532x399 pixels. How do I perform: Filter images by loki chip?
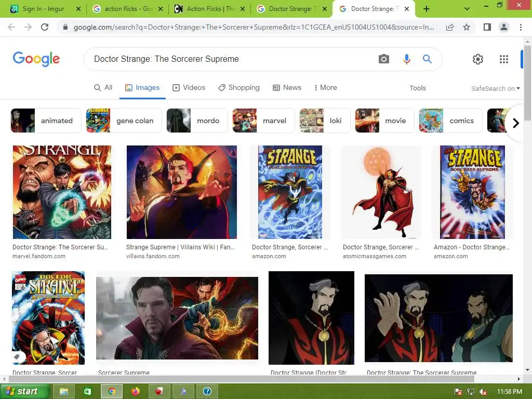pos(325,121)
